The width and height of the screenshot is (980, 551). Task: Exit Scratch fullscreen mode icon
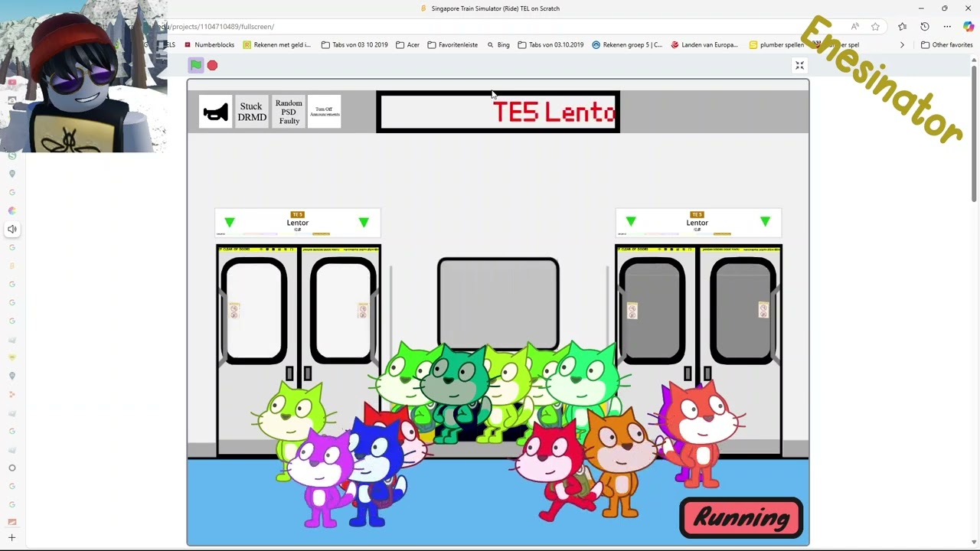click(799, 66)
